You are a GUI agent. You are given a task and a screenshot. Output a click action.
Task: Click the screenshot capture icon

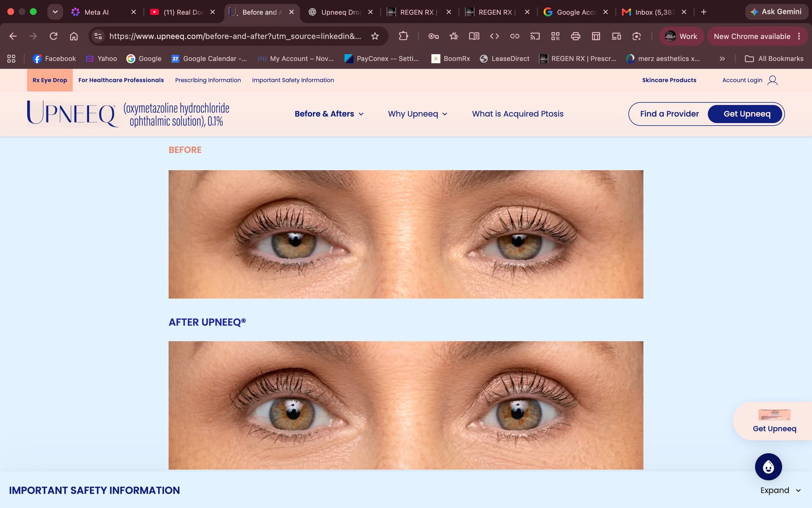point(636,36)
